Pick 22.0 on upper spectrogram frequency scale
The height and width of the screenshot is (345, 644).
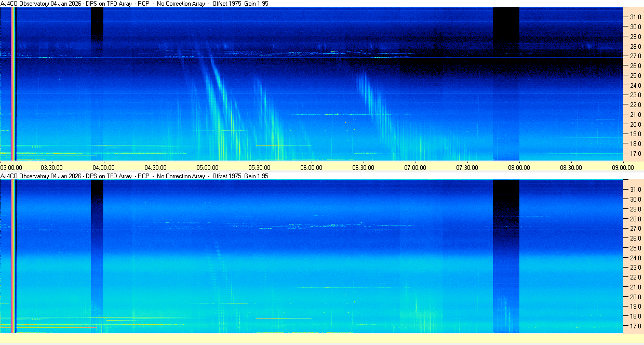click(636, 105)
